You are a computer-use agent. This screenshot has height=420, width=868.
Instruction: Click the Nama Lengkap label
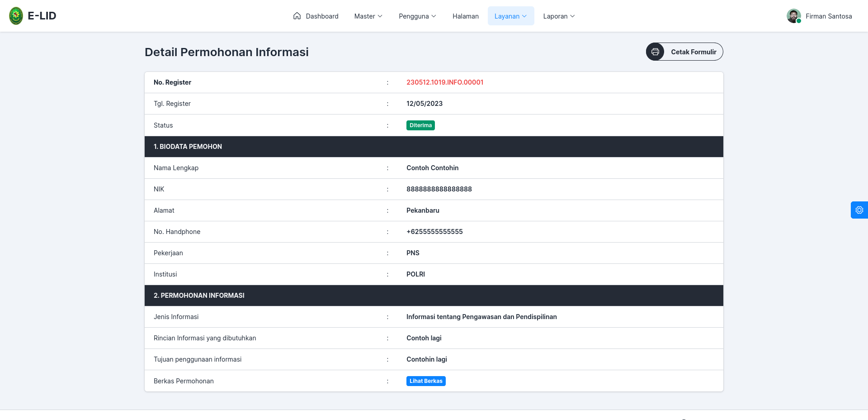click(x=176, y=168)
